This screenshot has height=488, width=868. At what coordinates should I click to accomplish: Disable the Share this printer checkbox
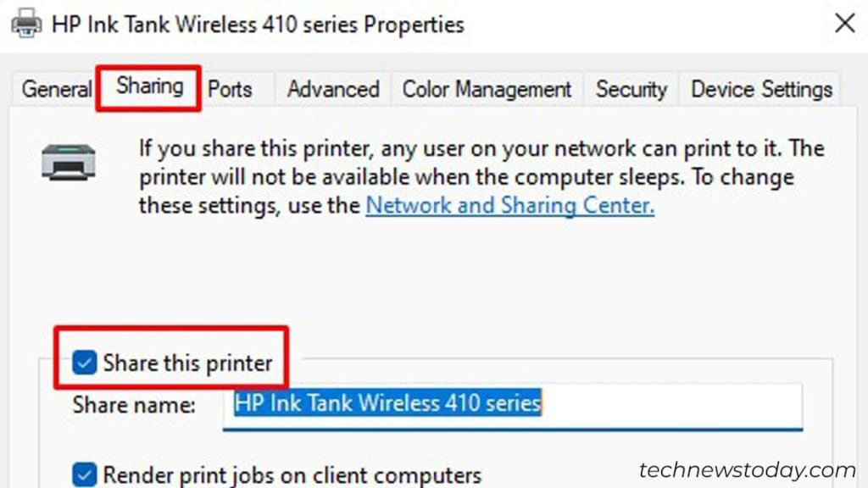click(x=84, y=361)
